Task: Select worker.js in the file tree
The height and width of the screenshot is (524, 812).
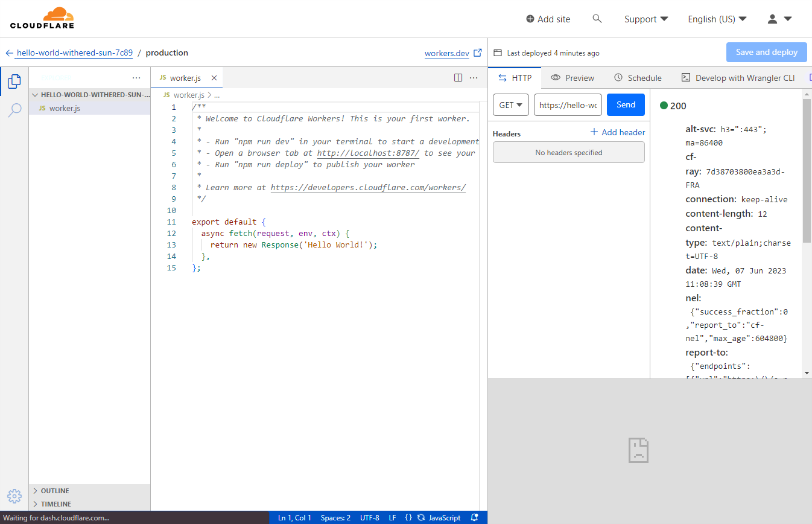Action: click(89, 108)
